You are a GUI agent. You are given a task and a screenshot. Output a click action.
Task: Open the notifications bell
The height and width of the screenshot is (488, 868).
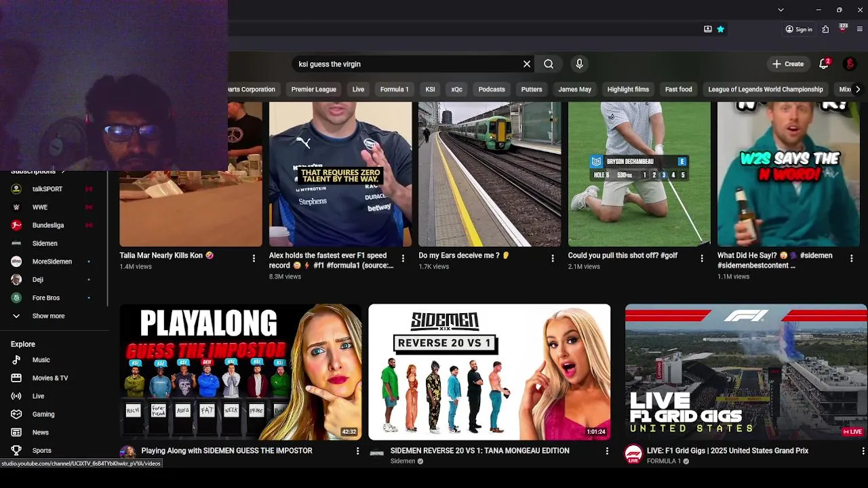coord(824,64)
